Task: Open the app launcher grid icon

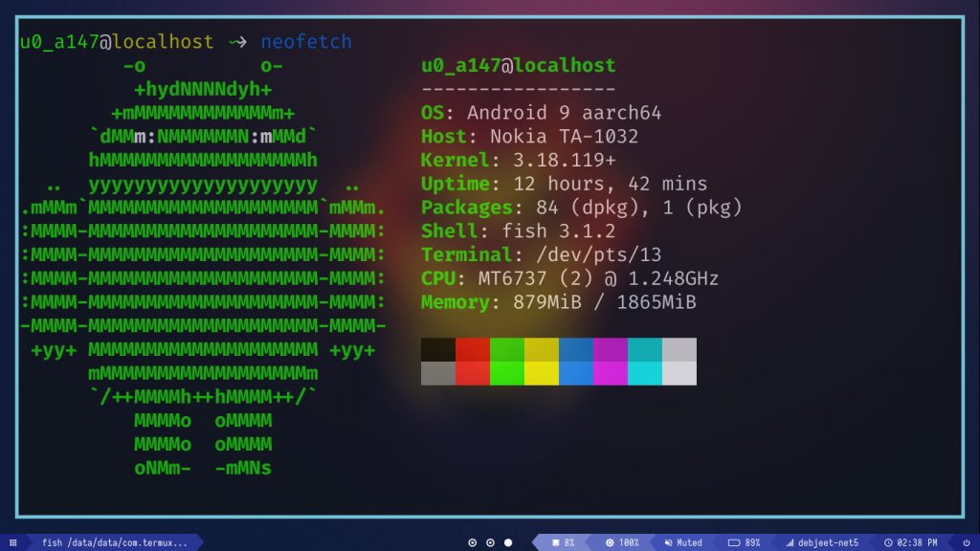Action: pyautogui.click(x=13, y=543)
